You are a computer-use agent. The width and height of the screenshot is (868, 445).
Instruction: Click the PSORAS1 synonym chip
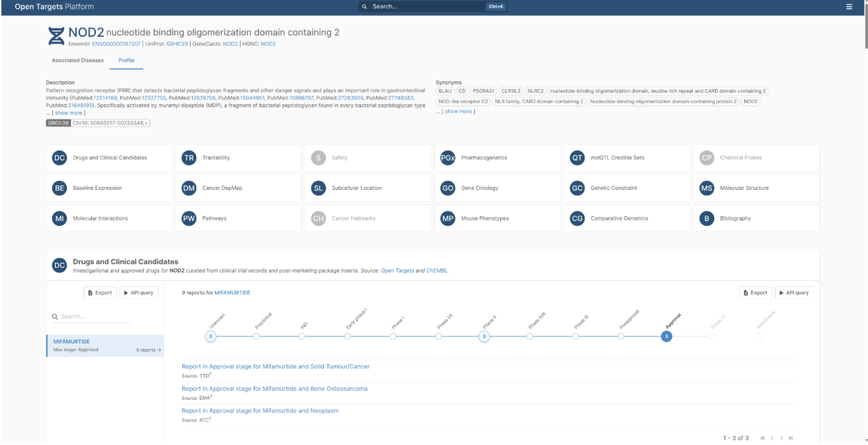pos(483,91)
